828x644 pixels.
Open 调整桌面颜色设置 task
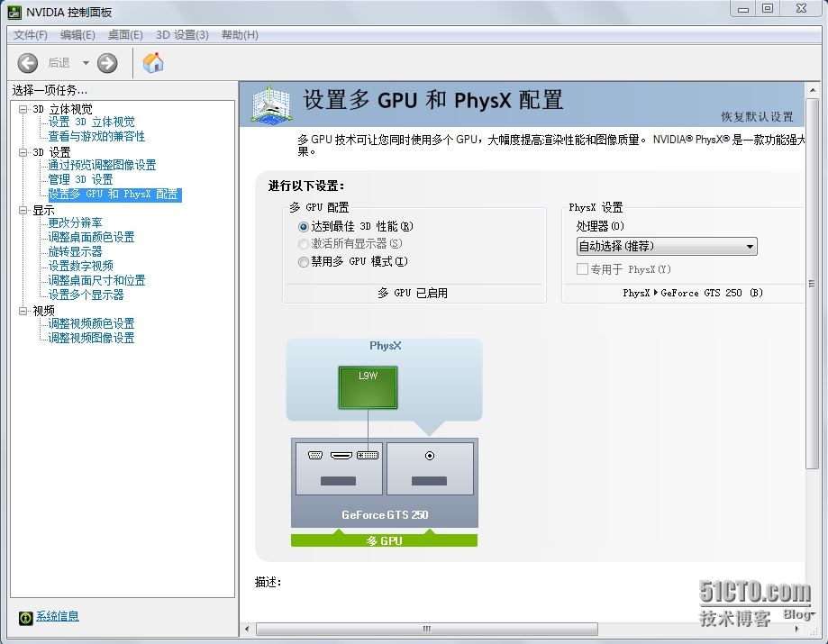91,237
